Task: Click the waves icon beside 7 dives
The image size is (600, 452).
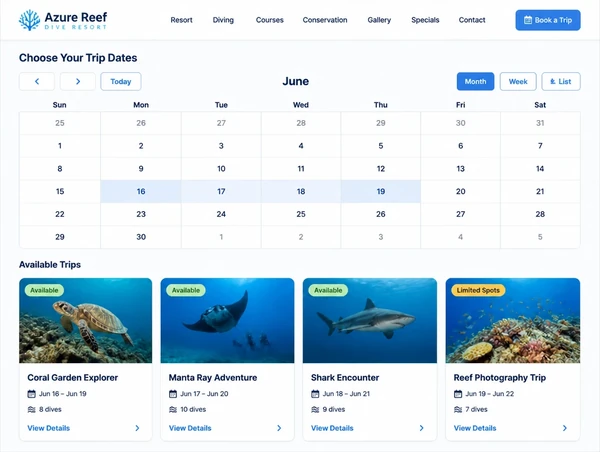Action: [458, 410]
